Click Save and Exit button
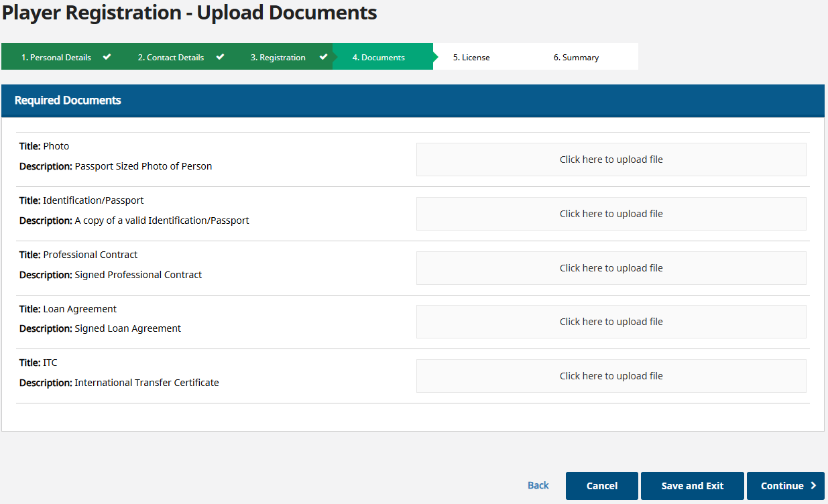 (693, 486)
